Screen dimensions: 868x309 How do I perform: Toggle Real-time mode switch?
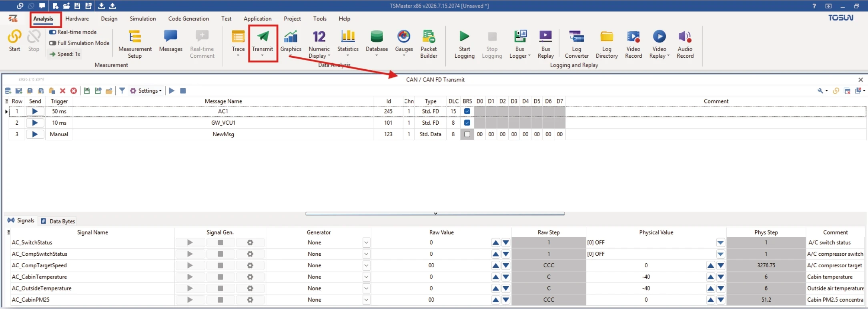52,32
